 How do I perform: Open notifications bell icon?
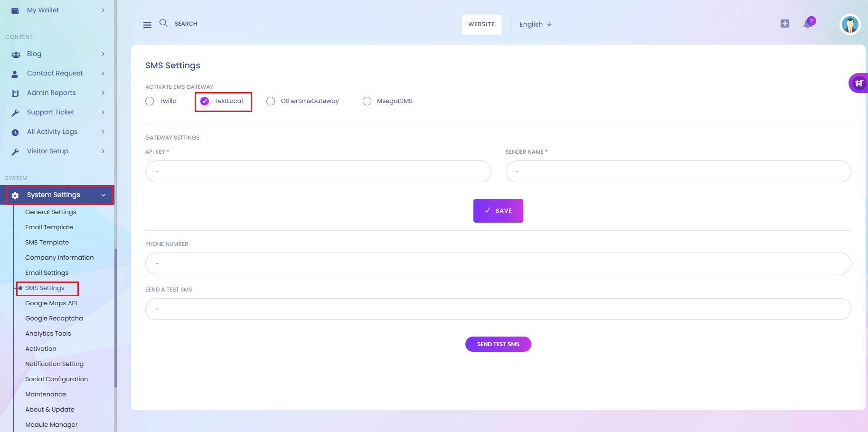pos(808,24)
